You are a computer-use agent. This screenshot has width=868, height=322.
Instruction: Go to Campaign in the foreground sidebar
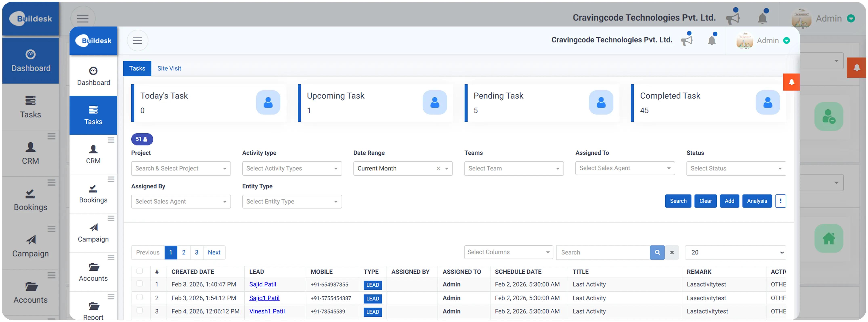pos(93,233)
